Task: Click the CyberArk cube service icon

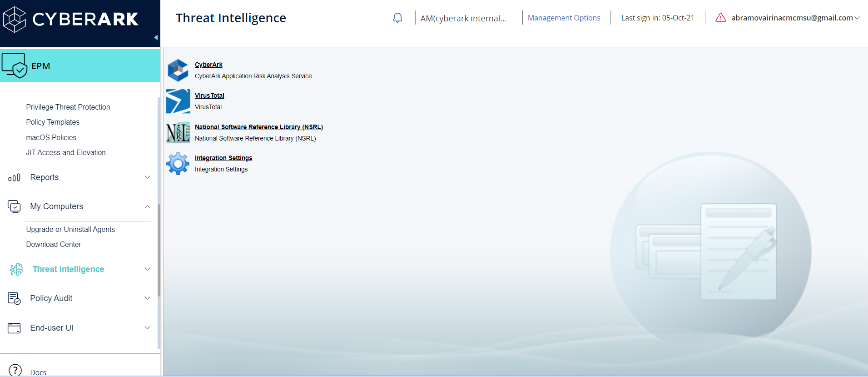Action: tap(178, 70)
